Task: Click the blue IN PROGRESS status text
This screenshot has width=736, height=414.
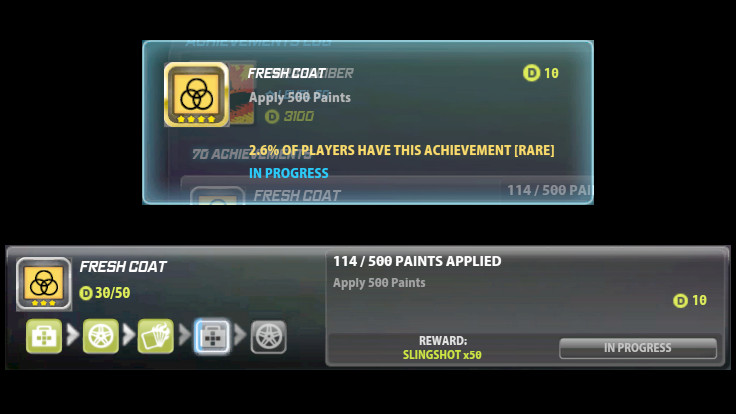Action: pyautogui.click(x=289, y=173)
